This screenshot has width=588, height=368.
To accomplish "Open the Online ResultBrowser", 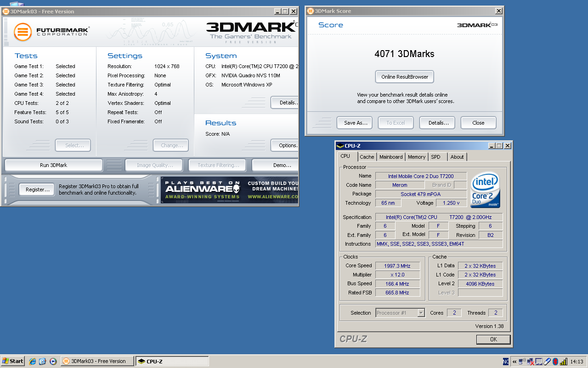I will coord(405,77).
